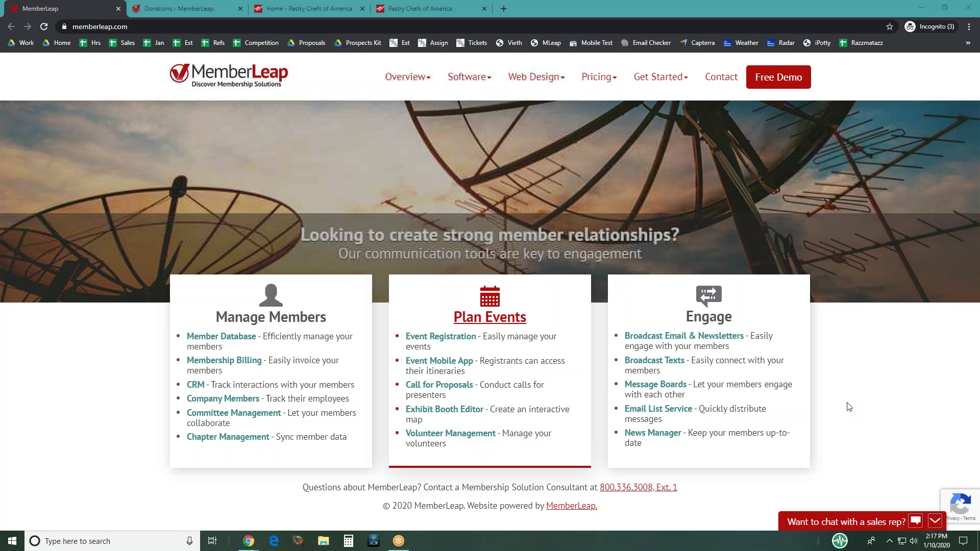This screenshot has height=551, width=980.
Task: Open the Message Boards link
Action: point(655,384)
